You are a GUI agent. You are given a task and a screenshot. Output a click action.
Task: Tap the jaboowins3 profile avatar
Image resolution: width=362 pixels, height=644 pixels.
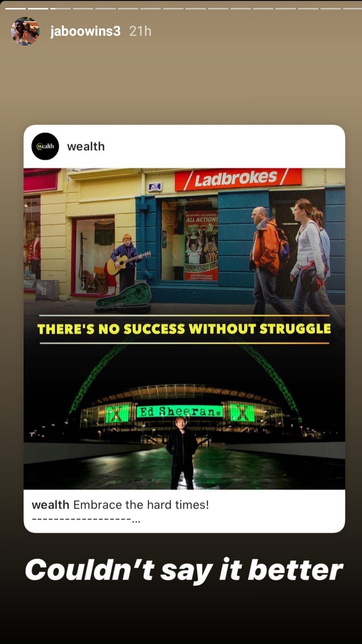pyautogui.click(x=25, y=31)
